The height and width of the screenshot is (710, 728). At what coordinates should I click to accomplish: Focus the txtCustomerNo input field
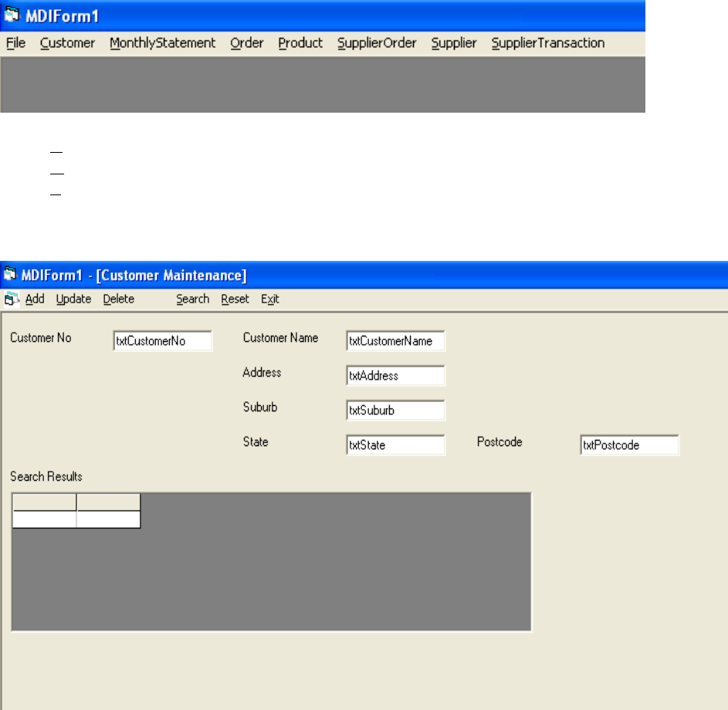pyautogui.click(x=162, y=341)
